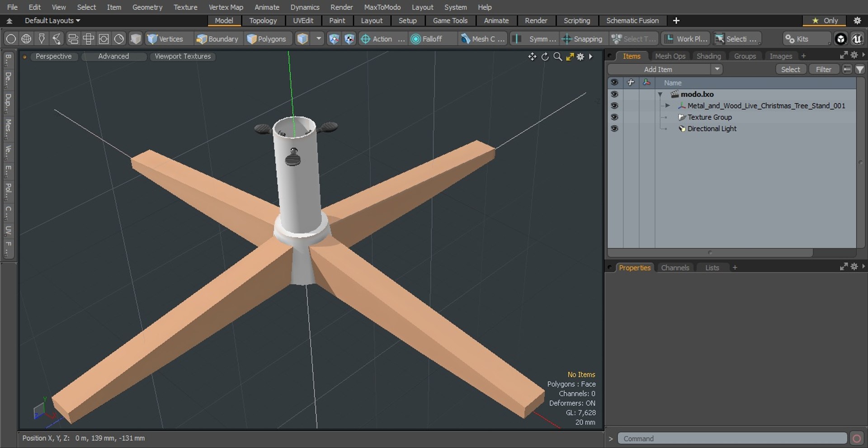Click the Select button in Items panel
Viewport: 868px width, 448px height.
point(790,69)
